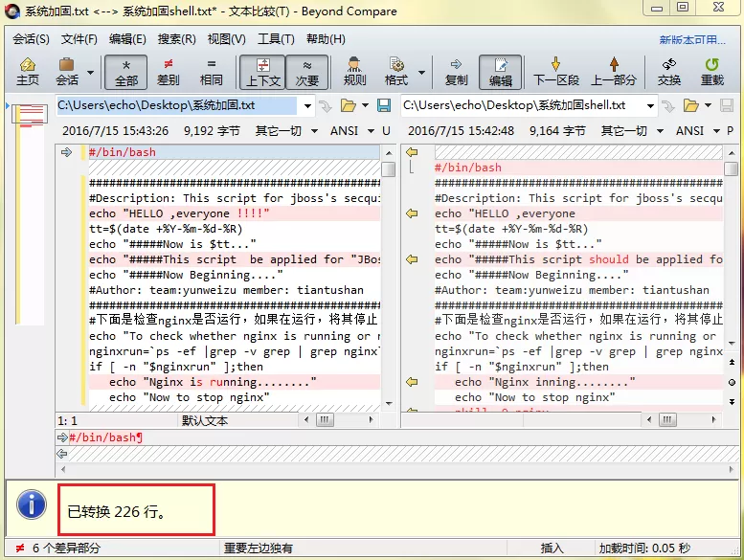The width and height of the screenshot is (744, 560).
Task: Click copy-left arrow on HELLO everyone line
Action: pyautogui.click(x=412, y=213)
